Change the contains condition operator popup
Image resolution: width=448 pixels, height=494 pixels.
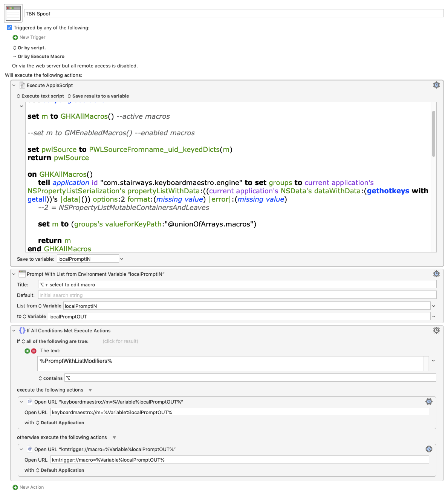50,378
